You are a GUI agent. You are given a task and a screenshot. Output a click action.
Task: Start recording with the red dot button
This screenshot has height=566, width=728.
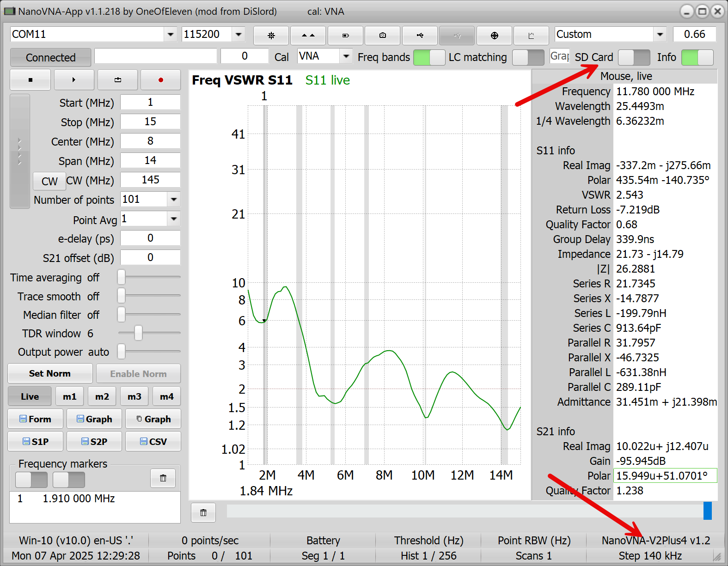(161, 80)
